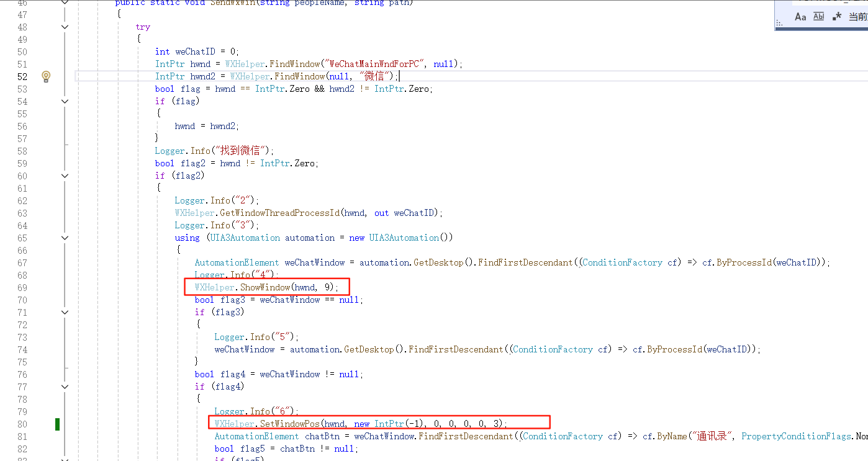Click Logger.Info("5") statement

click(x=256, y=337)
